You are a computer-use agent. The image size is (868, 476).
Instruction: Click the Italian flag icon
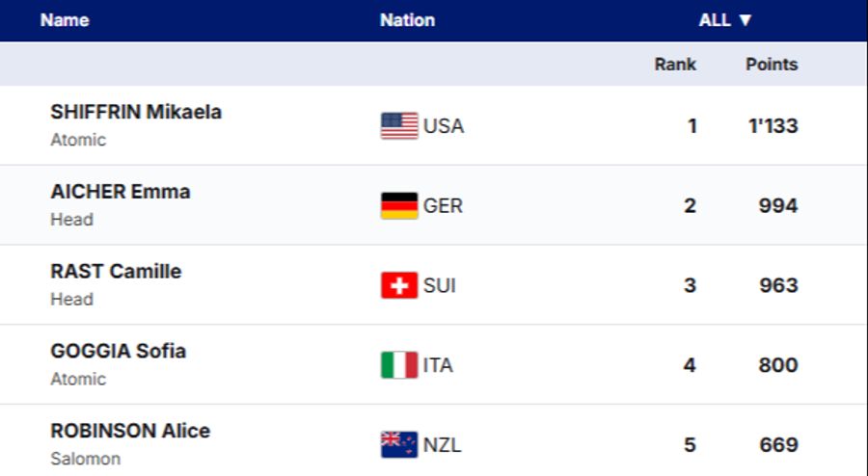click(x=399, y=365)
